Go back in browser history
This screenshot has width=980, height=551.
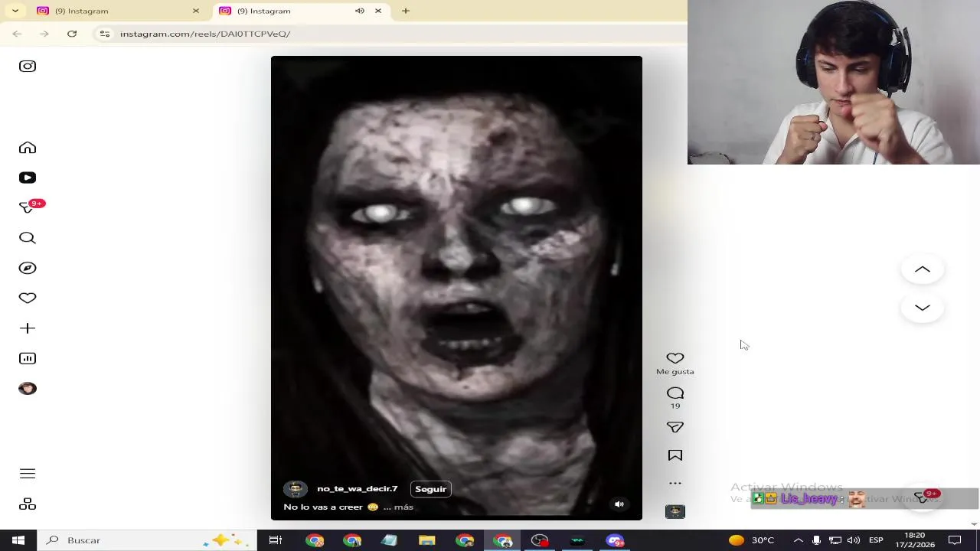[x=17, y=34]
